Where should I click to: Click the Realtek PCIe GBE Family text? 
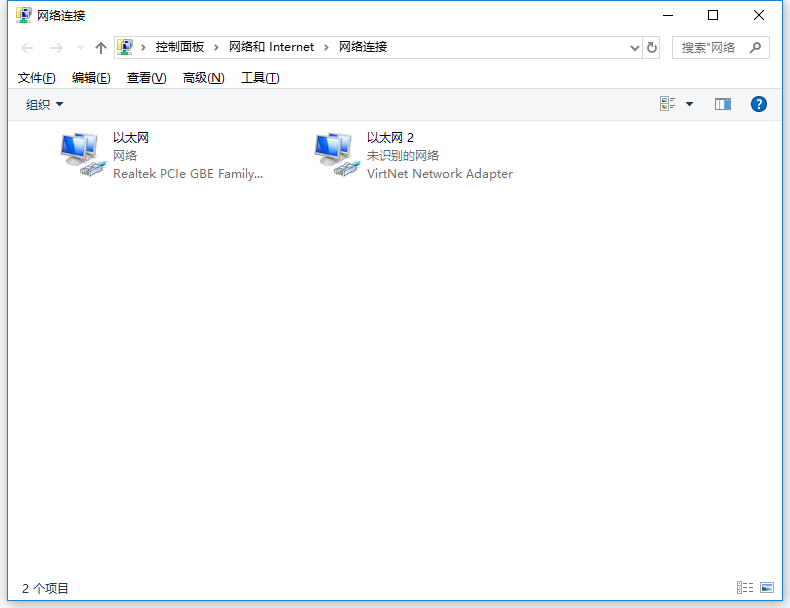[x=188, y=174]
